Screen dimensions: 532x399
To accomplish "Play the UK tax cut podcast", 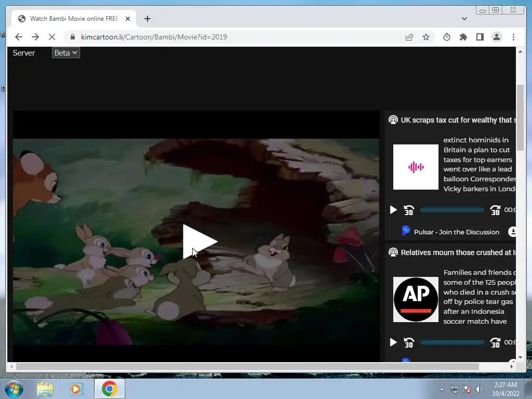I will coord(393,210).
